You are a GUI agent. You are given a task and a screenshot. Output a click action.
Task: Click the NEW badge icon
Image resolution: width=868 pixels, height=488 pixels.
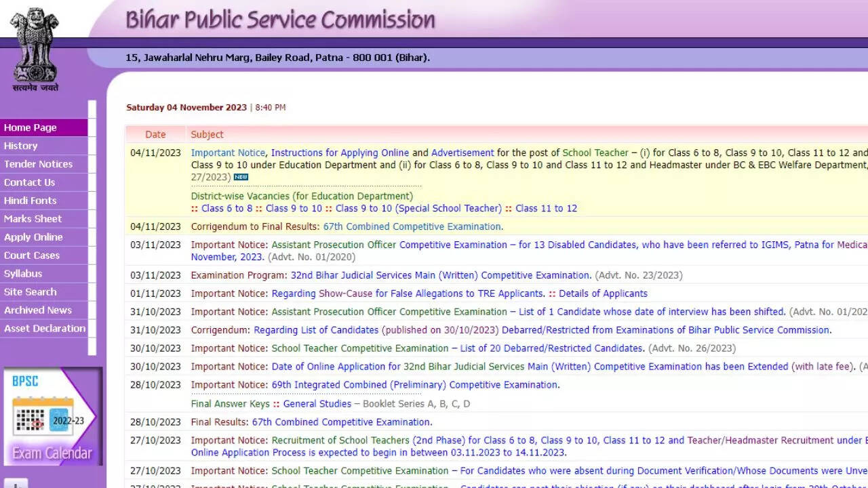[241, 178]
